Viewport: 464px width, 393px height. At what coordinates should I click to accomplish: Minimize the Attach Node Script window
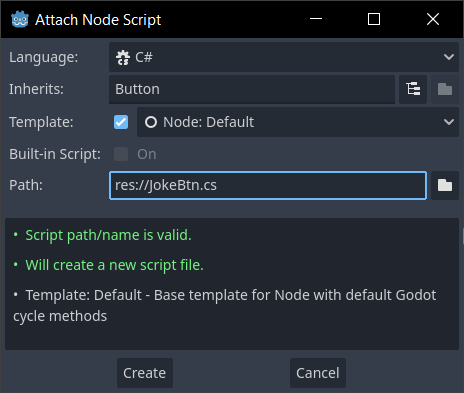(316, 19)
